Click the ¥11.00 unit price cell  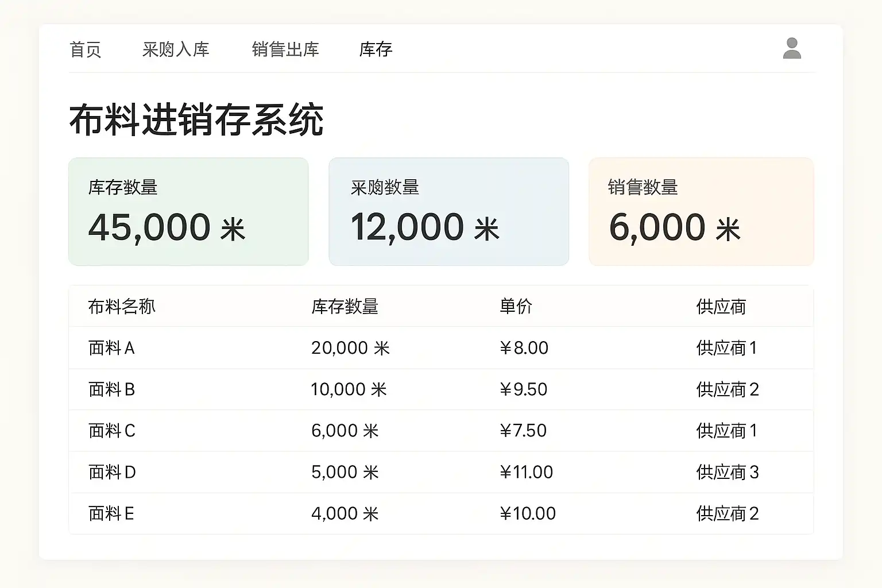coord(526,472)
